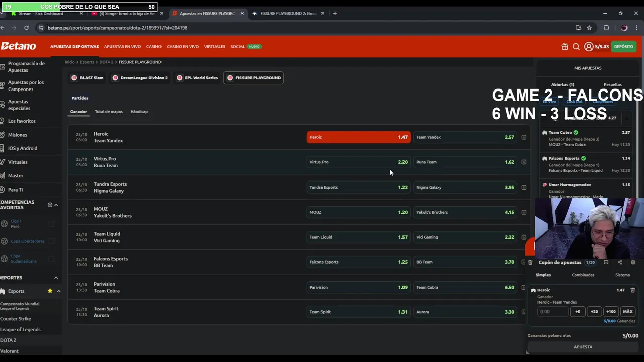Open stats icon for Heroic vs Team Yandex
Image resolution: width=644 pixels, height=362 pixels.
pos(524,137)
